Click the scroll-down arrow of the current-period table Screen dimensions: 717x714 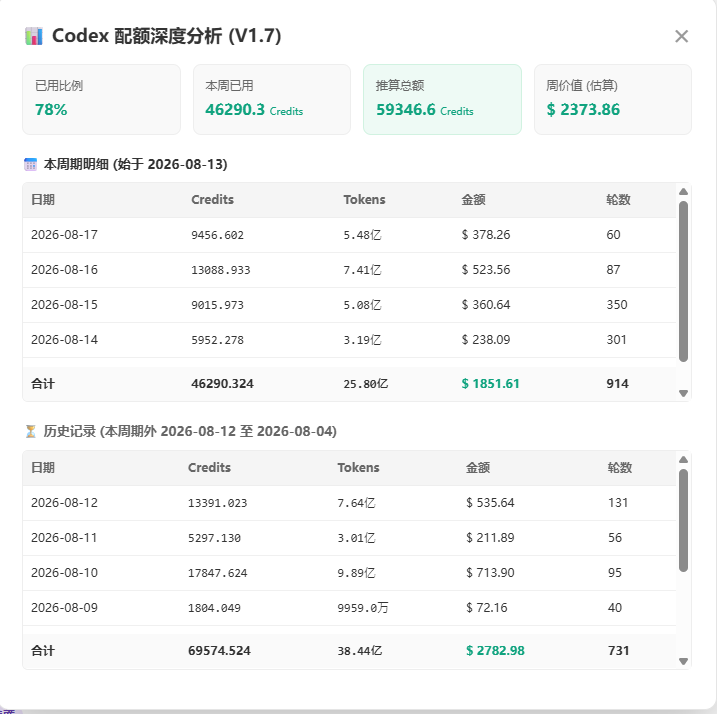[x=684, y=393]
